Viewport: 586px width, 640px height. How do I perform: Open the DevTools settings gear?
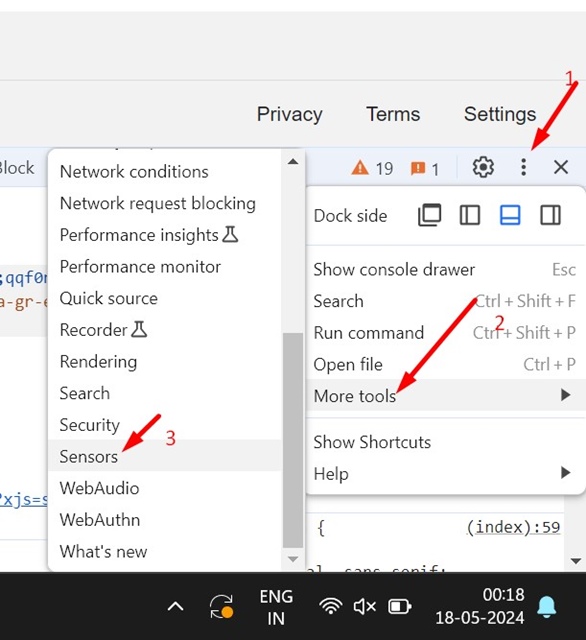pyautogui.click(x=483, y=167)
